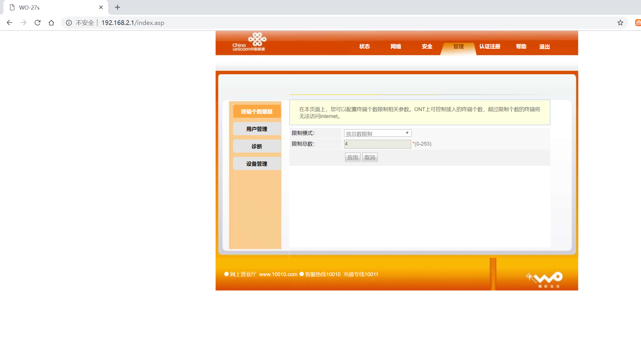Click the yellow help description box
The image size is (641, 364).
coord(420,113)
